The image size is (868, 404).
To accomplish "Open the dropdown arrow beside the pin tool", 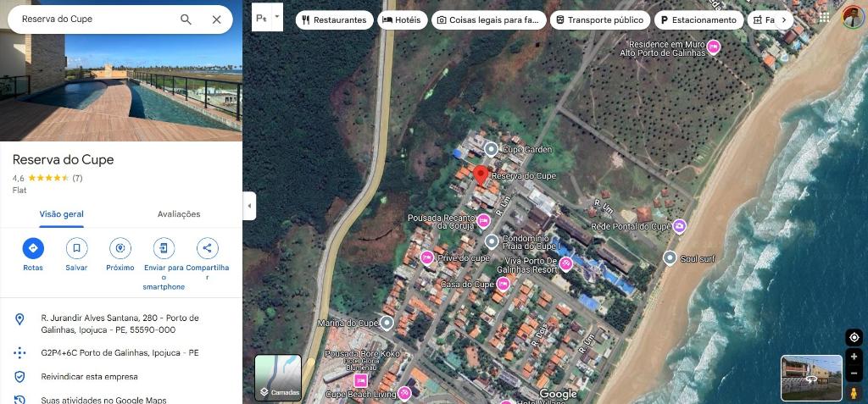I will point(277,17).
